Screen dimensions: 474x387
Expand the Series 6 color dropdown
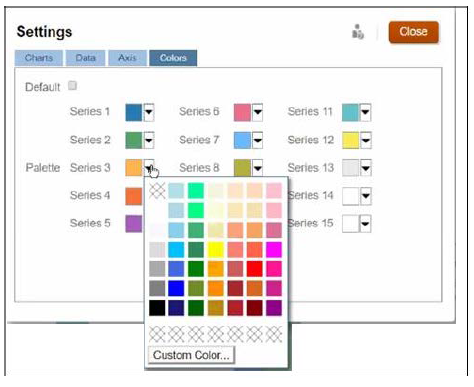(257, 112)
